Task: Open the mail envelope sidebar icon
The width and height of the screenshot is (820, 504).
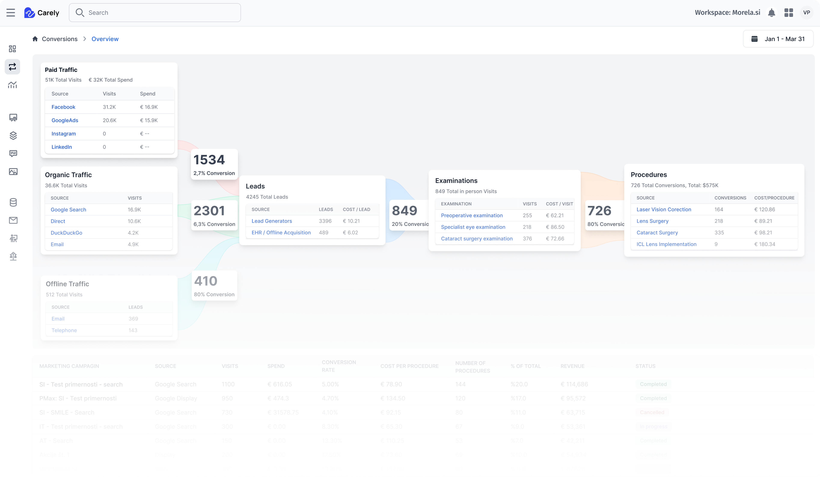Action: pos(13,220)
